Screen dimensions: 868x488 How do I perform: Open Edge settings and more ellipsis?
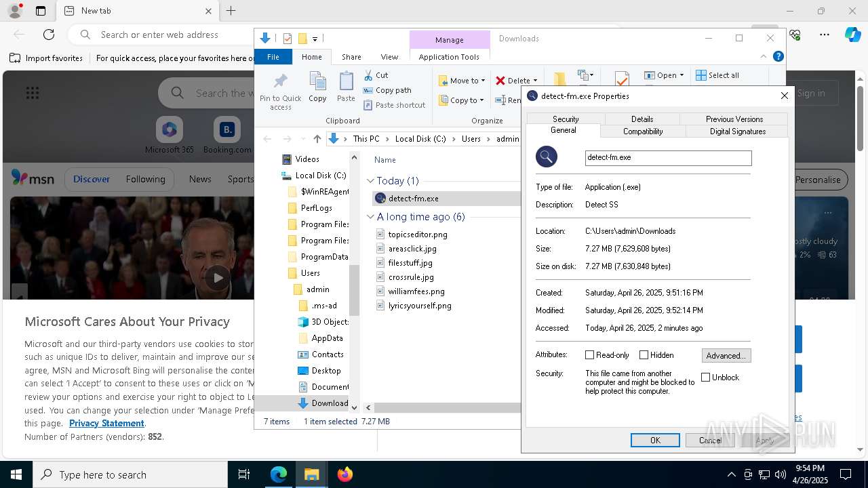825,35
